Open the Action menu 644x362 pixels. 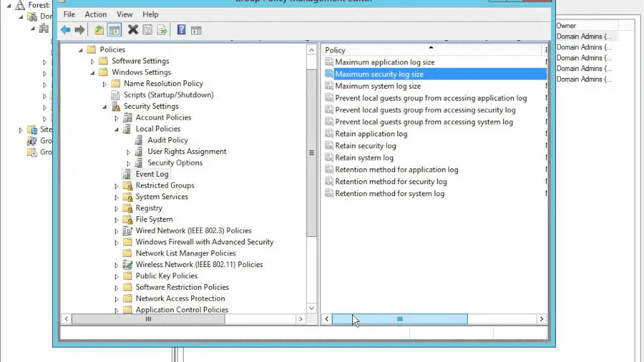pyautogui.click(x=96, y=14)
